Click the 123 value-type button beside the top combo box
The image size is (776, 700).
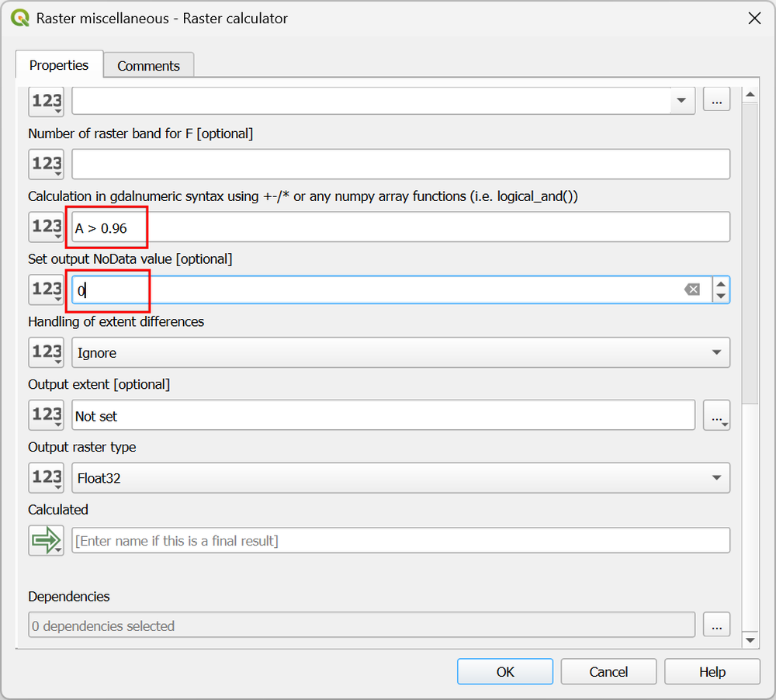(x=46, y=102)
